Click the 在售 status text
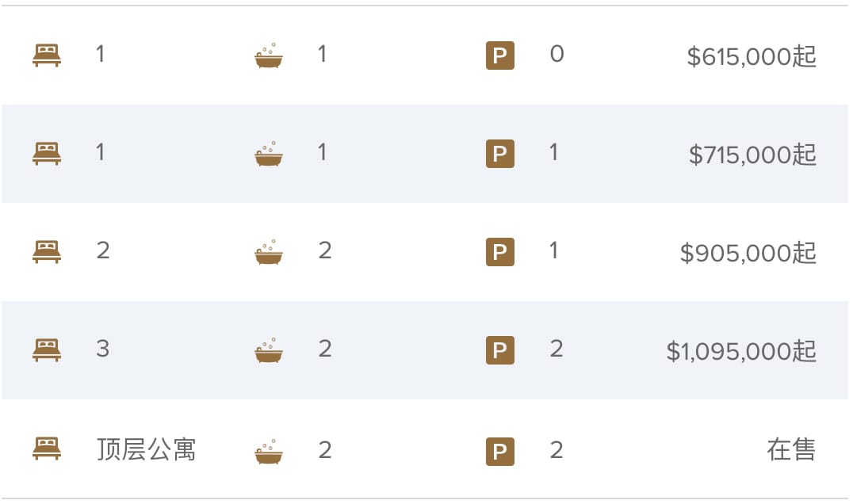The height and width of the screenshot is (504, 853). coord(791,449)
